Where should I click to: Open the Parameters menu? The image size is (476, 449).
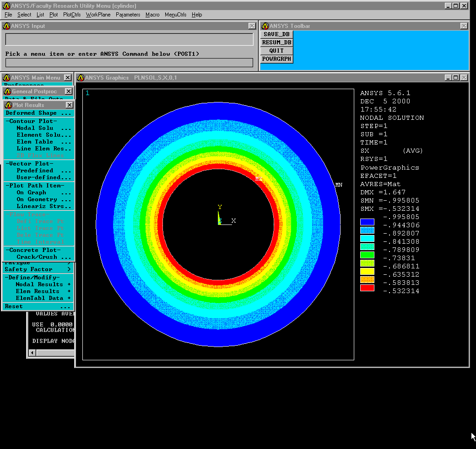tap(128, 15)
